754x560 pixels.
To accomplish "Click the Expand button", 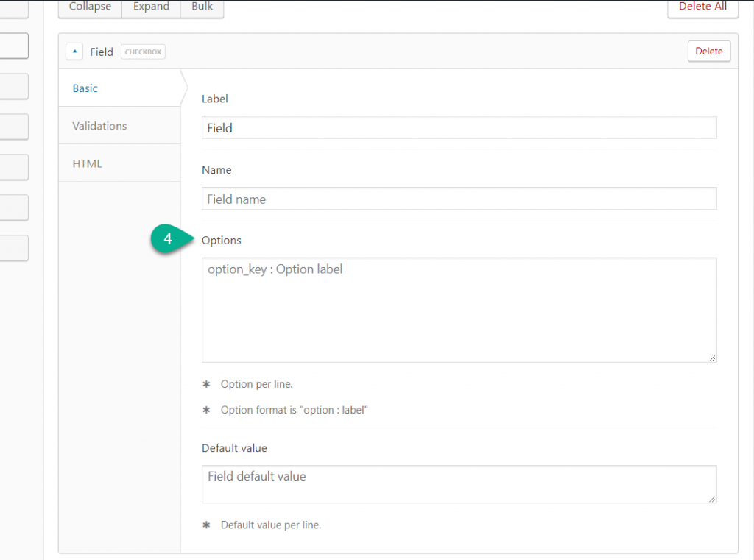I will click(150, 6).
